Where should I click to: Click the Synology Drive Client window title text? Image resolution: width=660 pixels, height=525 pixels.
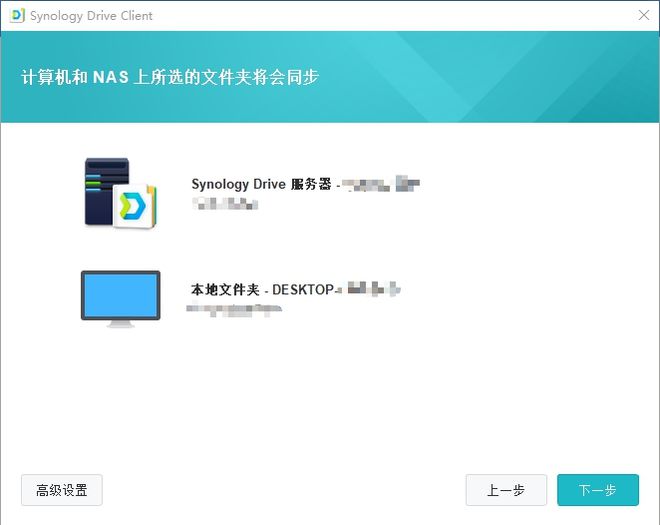tap(91, 16)
